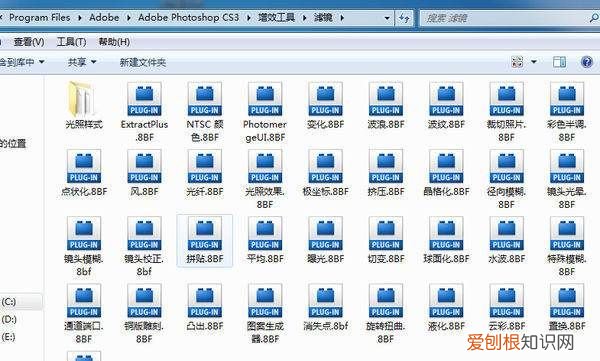Select the 裁切照片.8BF plug-in file
The image size is (600, 361).
506,111
